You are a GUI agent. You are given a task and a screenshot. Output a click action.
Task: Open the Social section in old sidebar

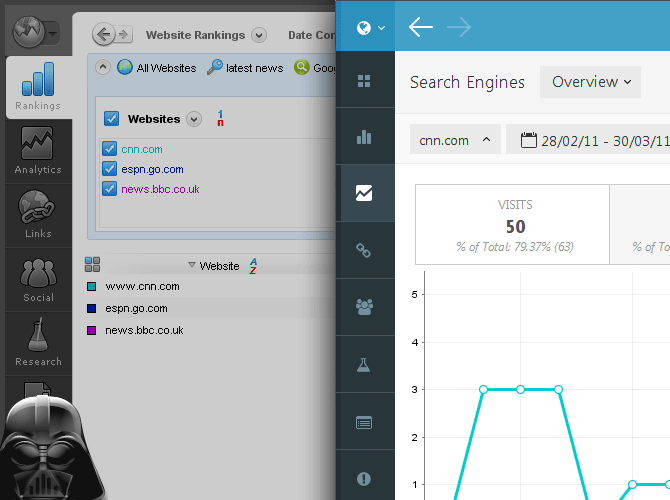click(38, 279)
